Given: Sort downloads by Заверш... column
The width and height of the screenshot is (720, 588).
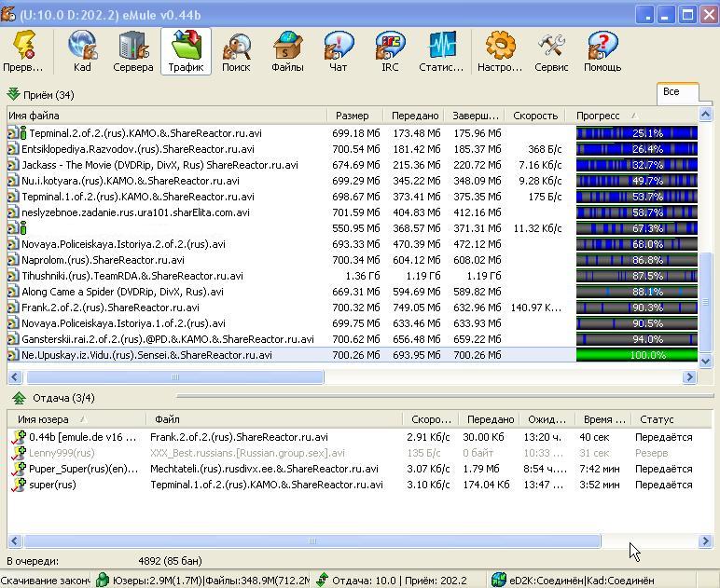Looking at the screenshot, I should pos(475,116).
